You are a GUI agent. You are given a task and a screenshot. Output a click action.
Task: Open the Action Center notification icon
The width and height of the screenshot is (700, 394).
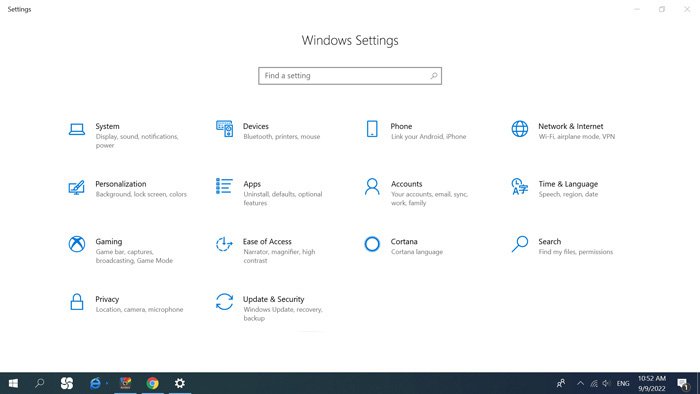[x=683, y=383]
